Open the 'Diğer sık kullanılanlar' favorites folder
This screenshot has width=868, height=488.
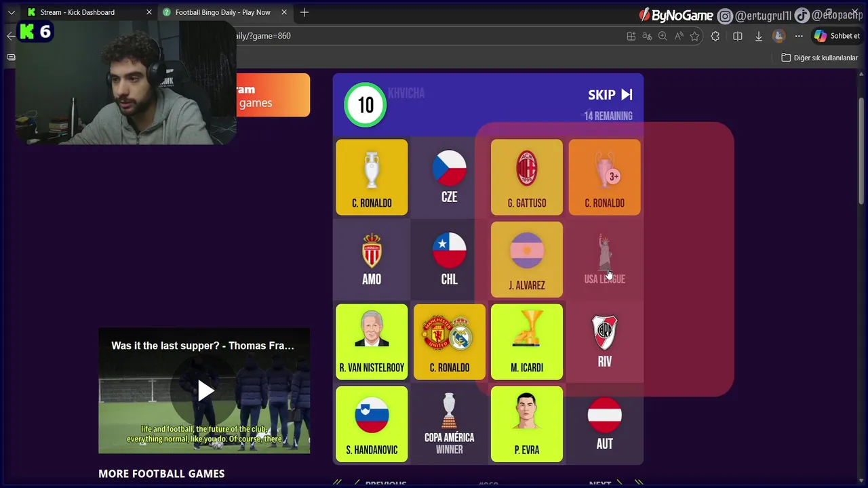click(x=820, y=58)
